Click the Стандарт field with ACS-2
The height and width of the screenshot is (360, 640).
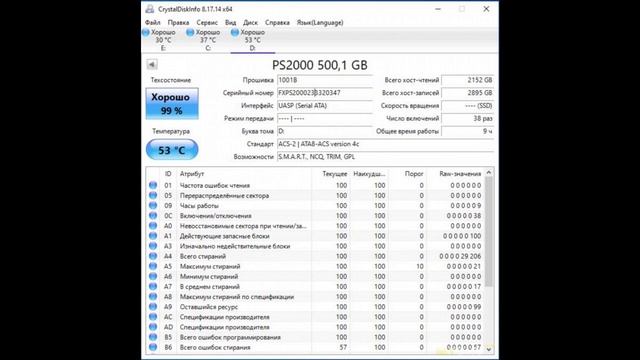click(385, 144)
